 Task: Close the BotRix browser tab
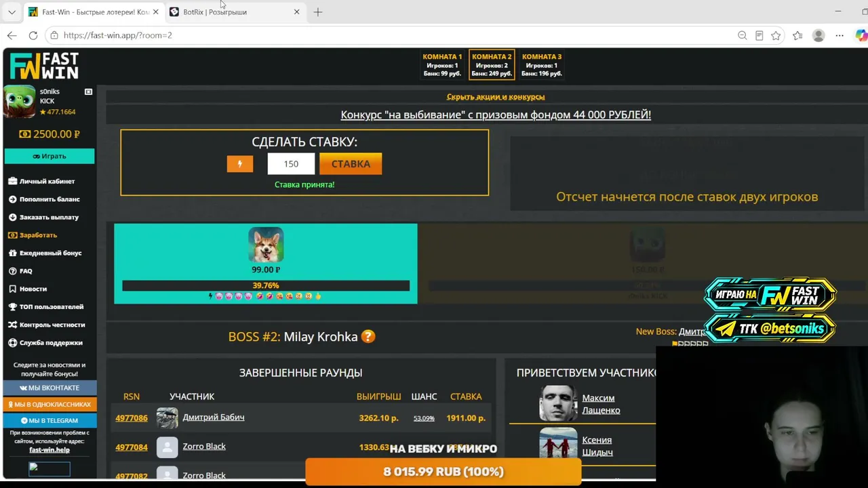(296, 12)
